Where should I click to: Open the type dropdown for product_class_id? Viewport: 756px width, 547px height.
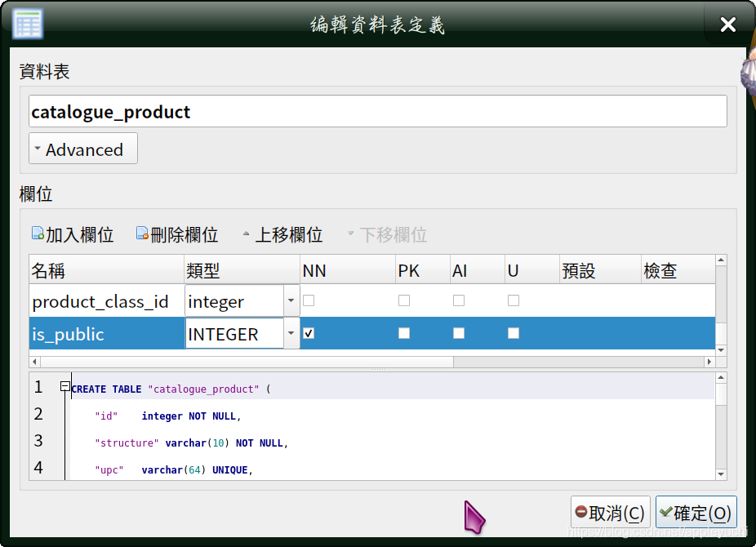click(291, 300)
